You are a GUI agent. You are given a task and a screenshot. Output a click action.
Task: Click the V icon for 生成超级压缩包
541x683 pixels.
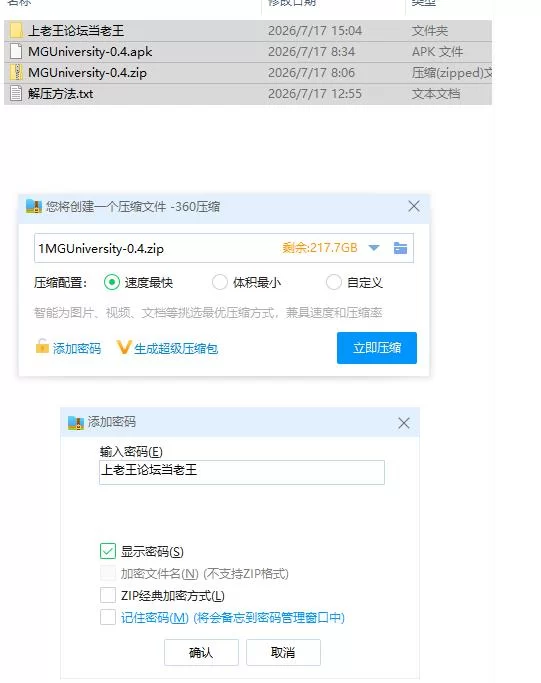[x=124, y=347]
